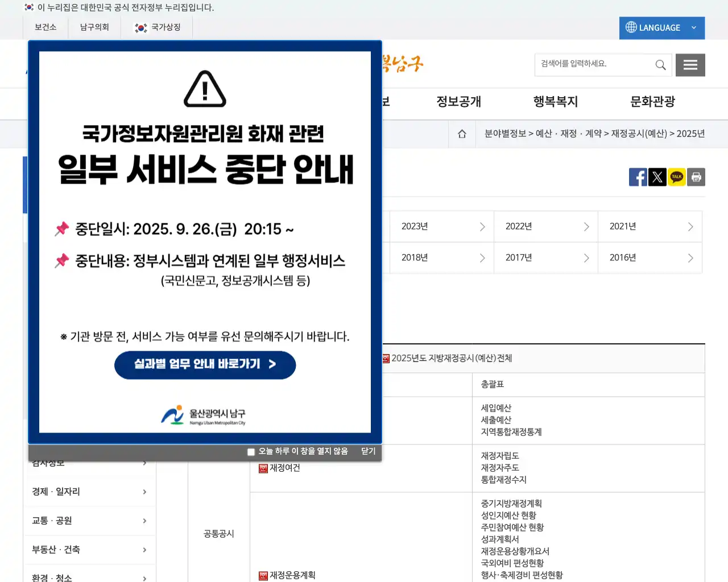Select the 2018년 year tab
The image size is (728, 582).
click(442, 258)
